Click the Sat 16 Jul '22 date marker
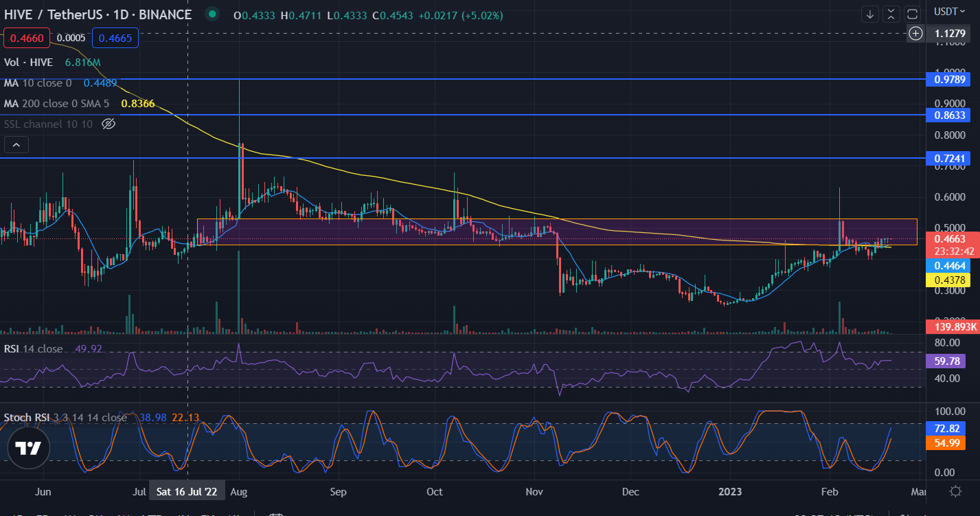This screenshot has height=516, width=980. 187,492
